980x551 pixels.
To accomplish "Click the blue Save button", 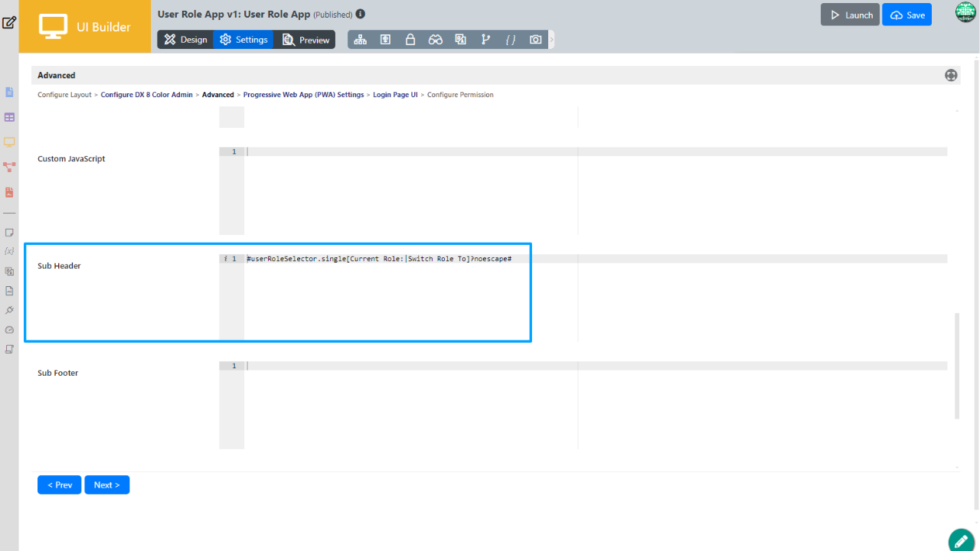I will [906, 15].
